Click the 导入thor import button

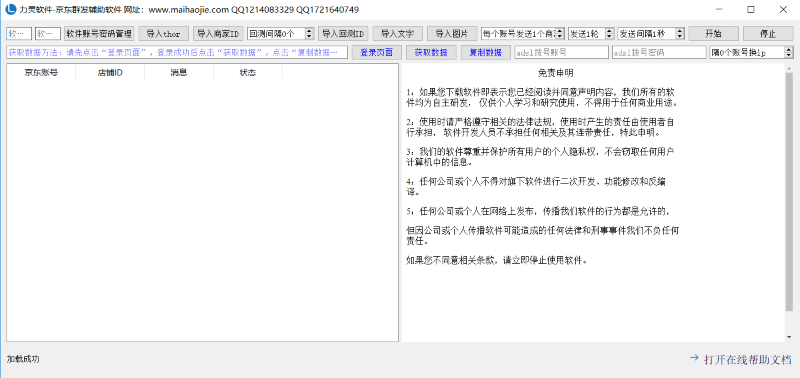[x=163, y=34]
